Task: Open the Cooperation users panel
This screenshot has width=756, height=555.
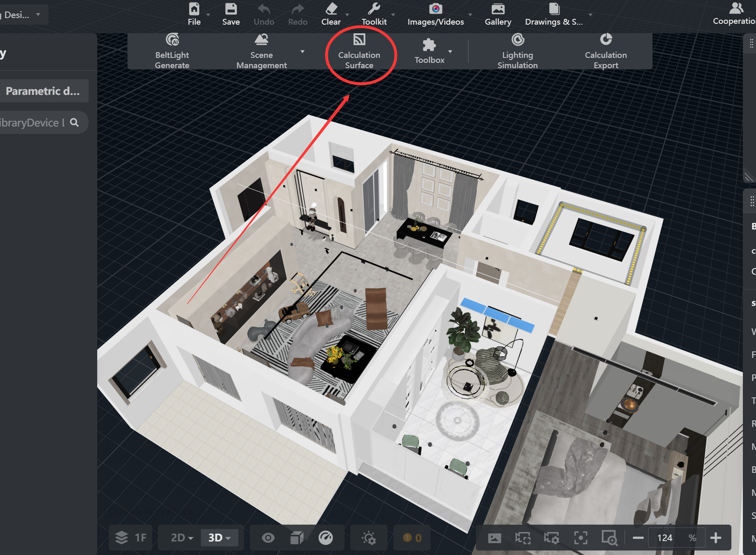Action: tap(735, 14)
